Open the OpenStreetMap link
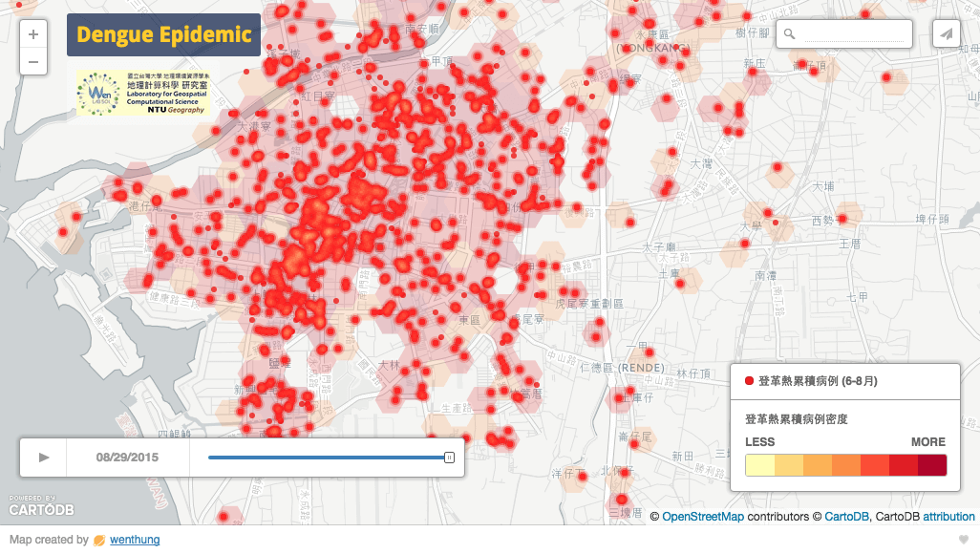 point(703,517)
